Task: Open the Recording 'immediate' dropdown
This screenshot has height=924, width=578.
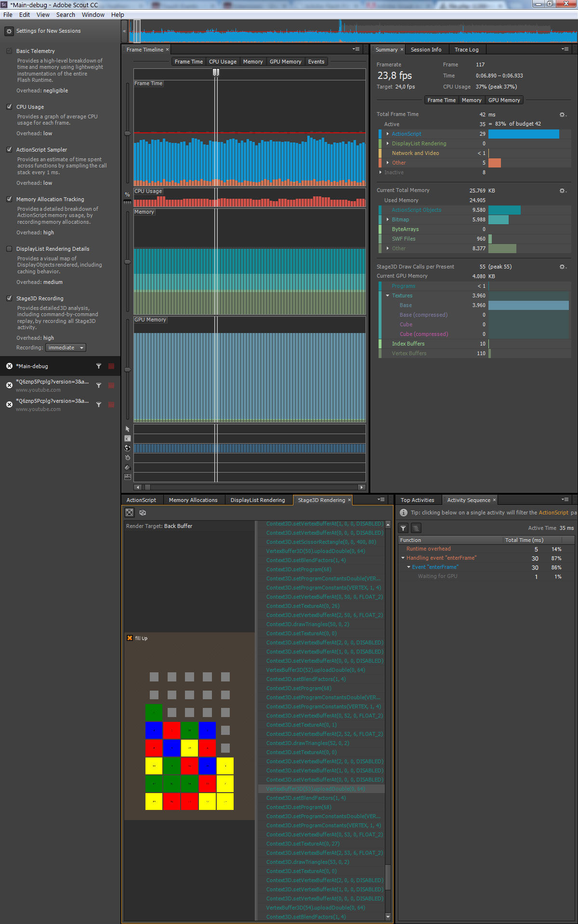Action: pyautogui.click(x=66, y=348)
